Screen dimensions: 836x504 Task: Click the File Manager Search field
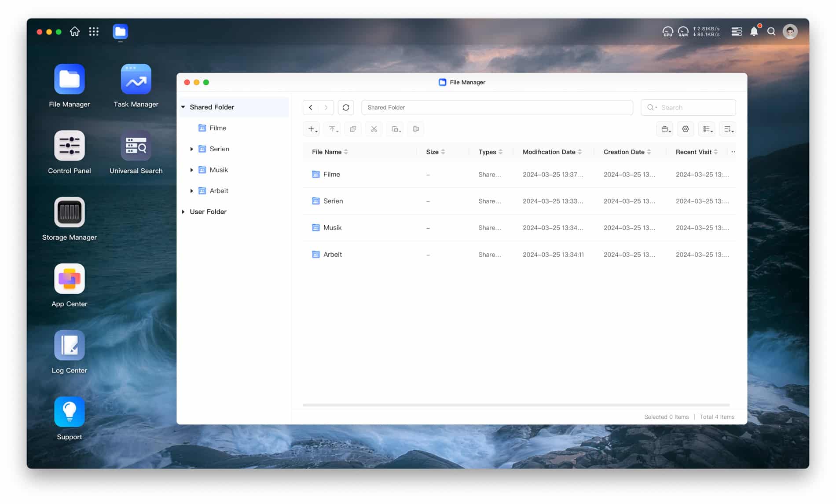(x=688, y=107)
